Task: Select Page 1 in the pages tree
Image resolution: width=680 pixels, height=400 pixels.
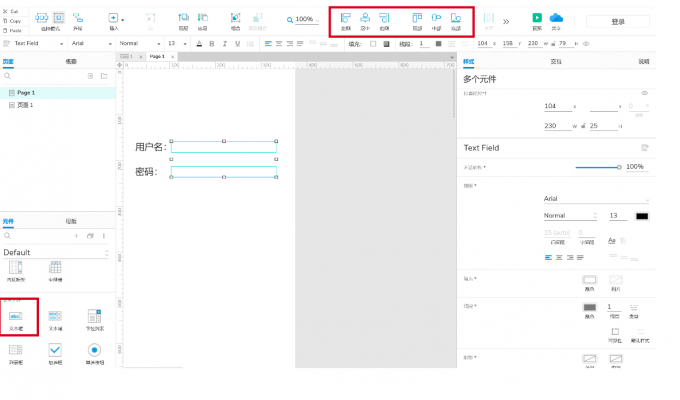Action: tap(58, 93)
